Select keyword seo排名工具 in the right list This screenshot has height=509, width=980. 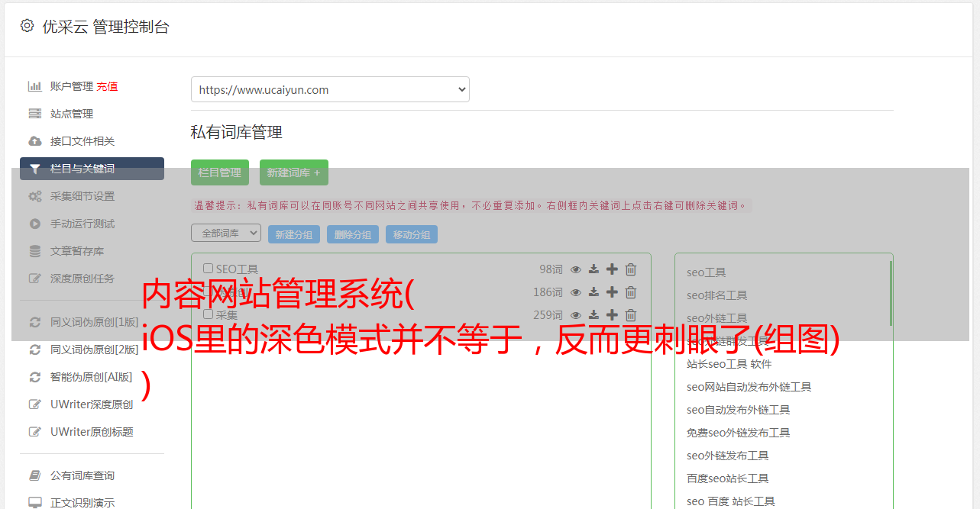(x=716, y=295)
